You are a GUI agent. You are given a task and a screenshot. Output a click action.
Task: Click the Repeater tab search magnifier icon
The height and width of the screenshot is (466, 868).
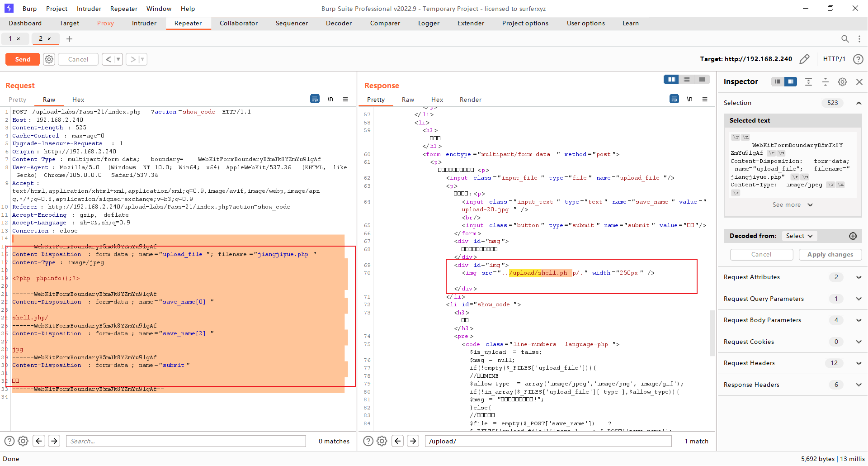click(x=844, y=39)
